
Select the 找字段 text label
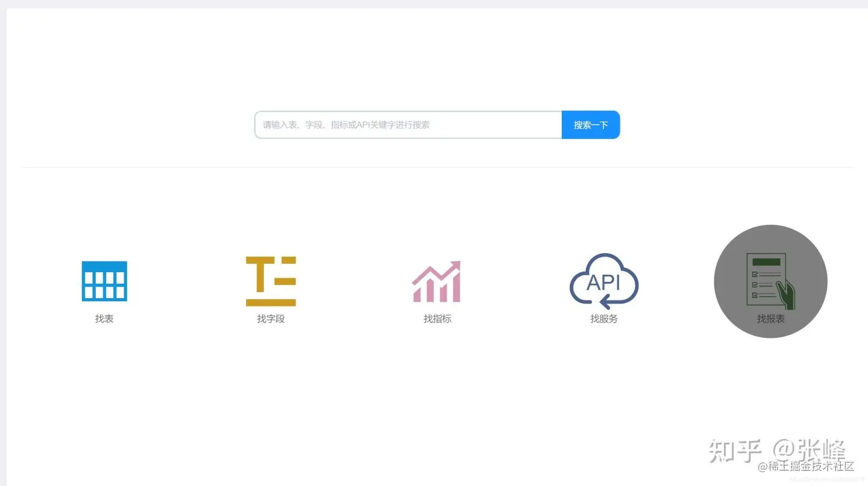click(x=271, y=319)
